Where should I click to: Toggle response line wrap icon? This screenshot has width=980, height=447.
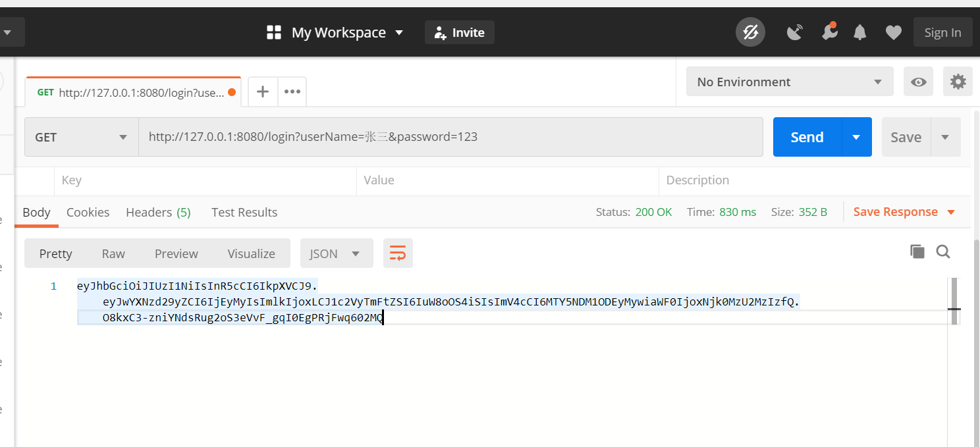click(398, 253)
